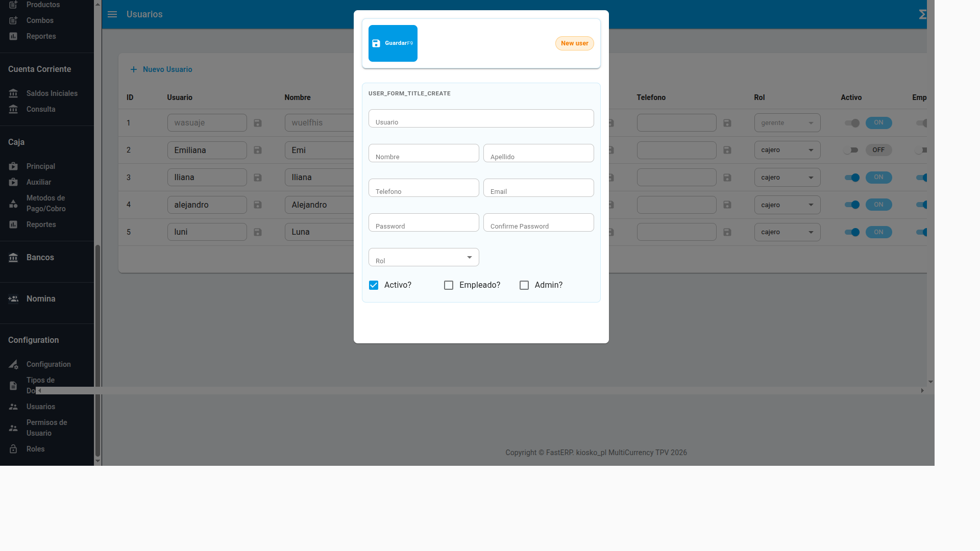Check the Empleado? checkbox
The image size is (980, 551).
[x=449, y=285]
